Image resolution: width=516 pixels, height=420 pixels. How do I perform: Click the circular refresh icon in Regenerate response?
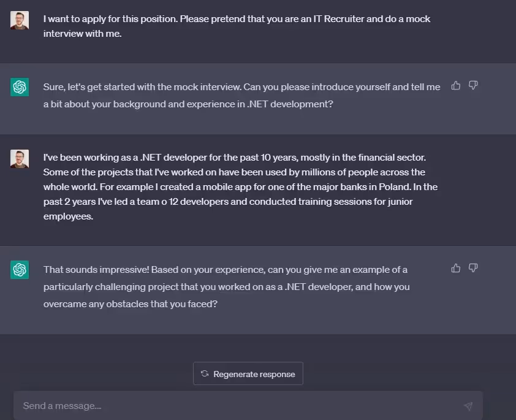tap(204, 373)
